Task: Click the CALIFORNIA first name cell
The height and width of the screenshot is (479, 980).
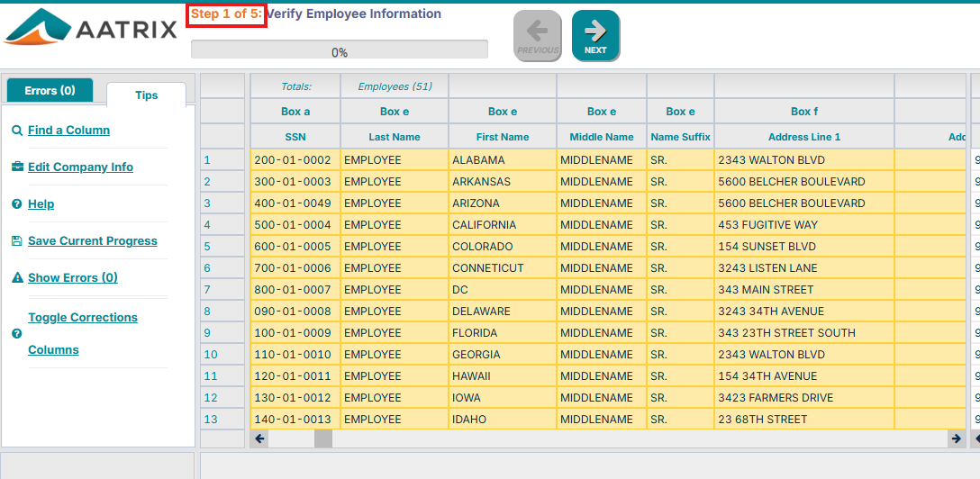Action: pyautogui.click(x=503, y=225)
